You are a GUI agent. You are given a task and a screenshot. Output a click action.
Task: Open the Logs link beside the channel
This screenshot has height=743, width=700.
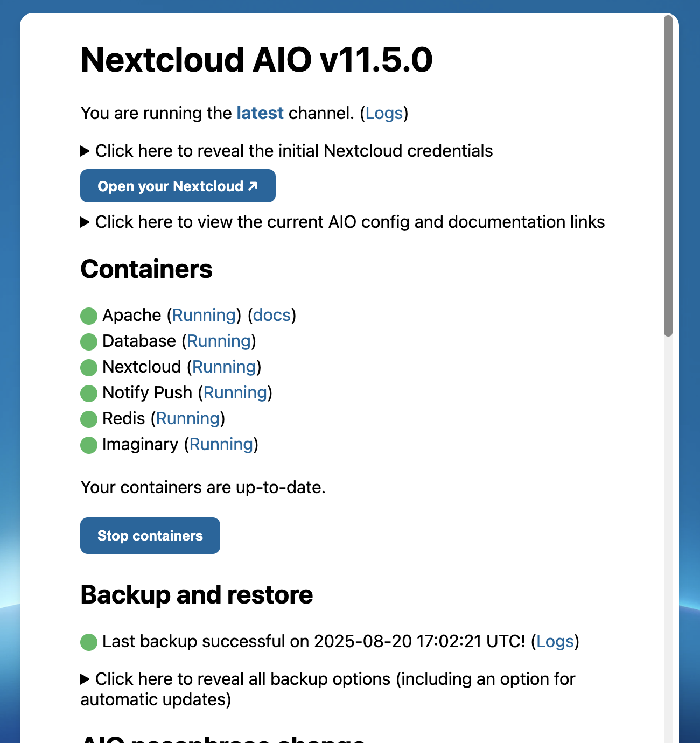point(384,114)
